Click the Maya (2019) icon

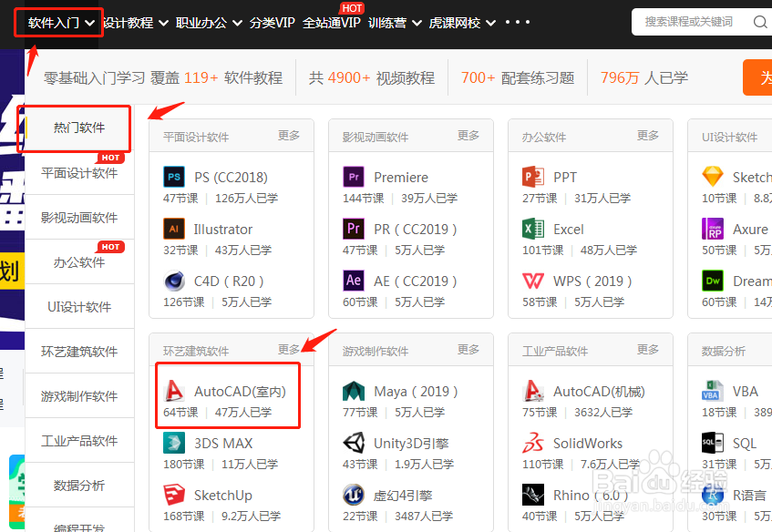[354, 391]
